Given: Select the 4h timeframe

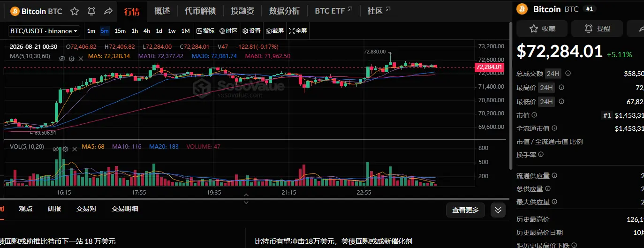Looking at the screenshot, I should pyautogui.click(x=147, y=31).
